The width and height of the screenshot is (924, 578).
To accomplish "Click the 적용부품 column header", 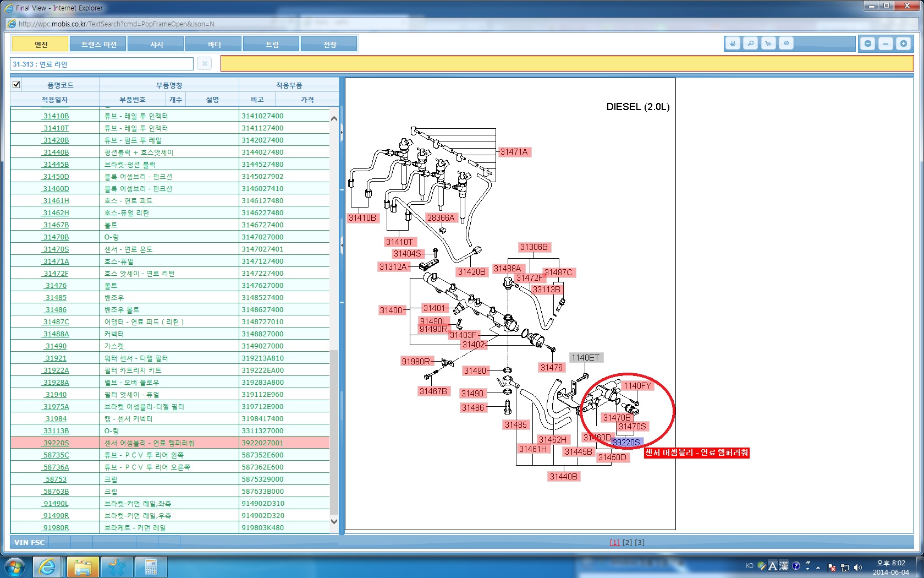I will [x=289, y=85].
